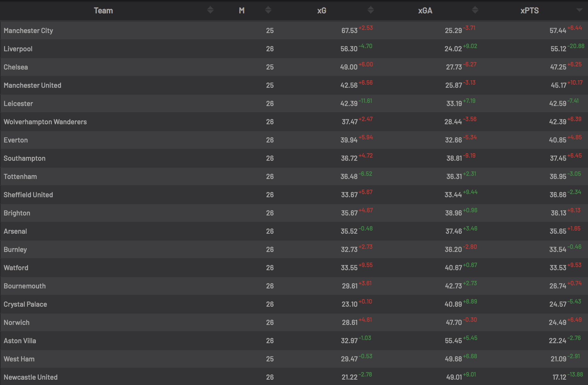Select Everton team name
This screenshot has height=385, width=588.
pos(16,140)
